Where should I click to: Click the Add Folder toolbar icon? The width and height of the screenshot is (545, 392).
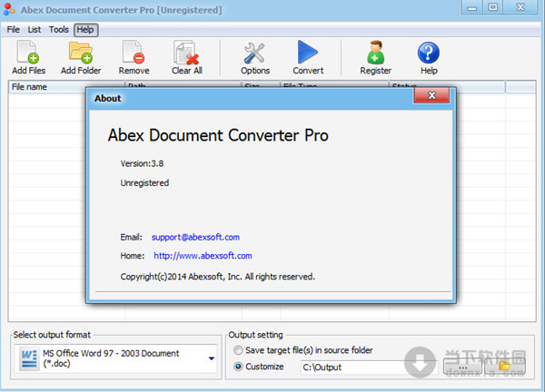click(81, 53)
